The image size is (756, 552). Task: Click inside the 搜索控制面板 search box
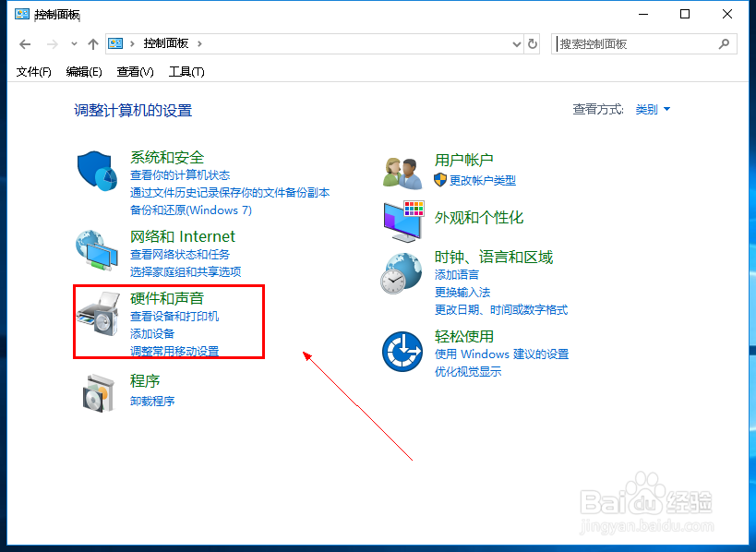[x=628, y=43]
